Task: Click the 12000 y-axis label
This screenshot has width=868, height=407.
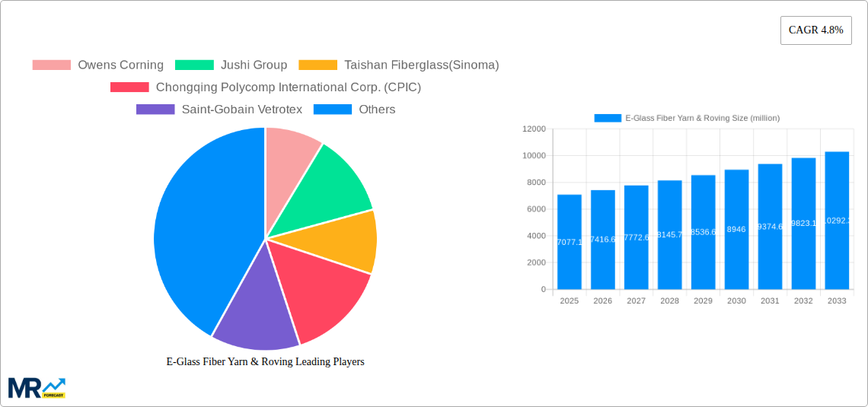Action: [535, 129]
